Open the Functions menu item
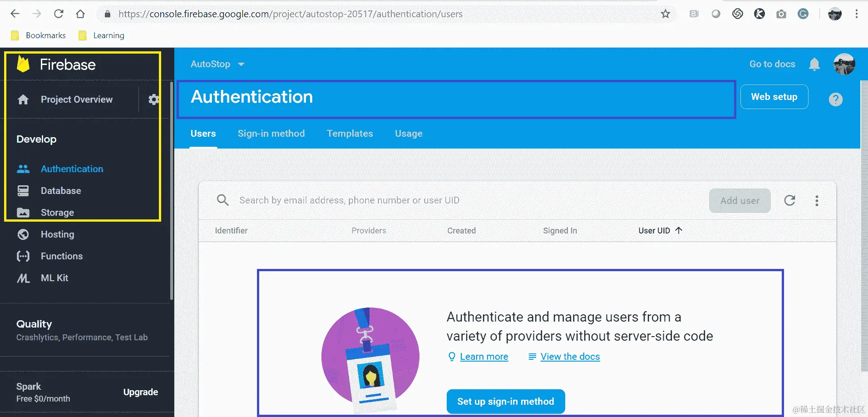This screenshot has height=417, width=868. coord(62,256)
